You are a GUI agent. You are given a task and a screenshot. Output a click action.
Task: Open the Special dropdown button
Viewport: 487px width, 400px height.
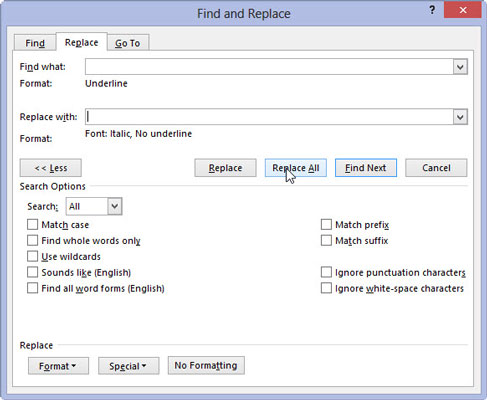pyautogui.click(x=129, y=366)
